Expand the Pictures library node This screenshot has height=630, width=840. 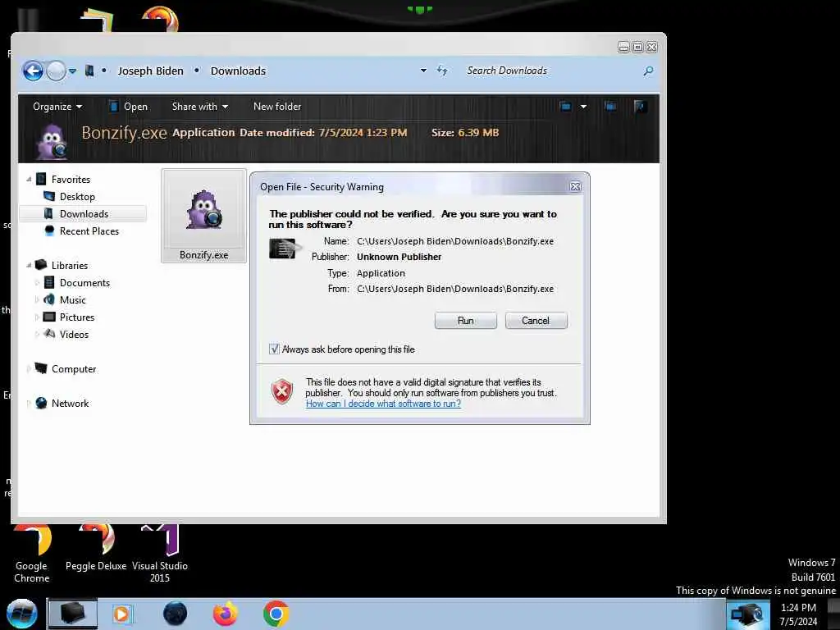[x=37, y=317]
